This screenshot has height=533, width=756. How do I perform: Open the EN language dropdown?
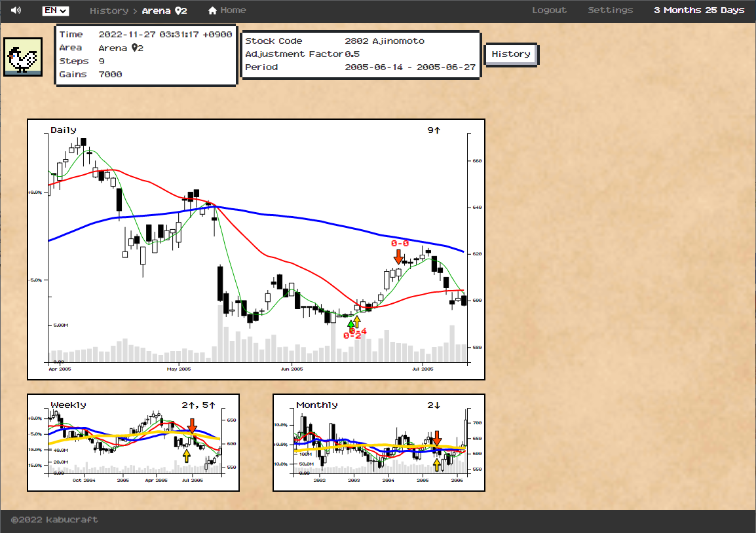pyautogui.click(x=55, y=10)
